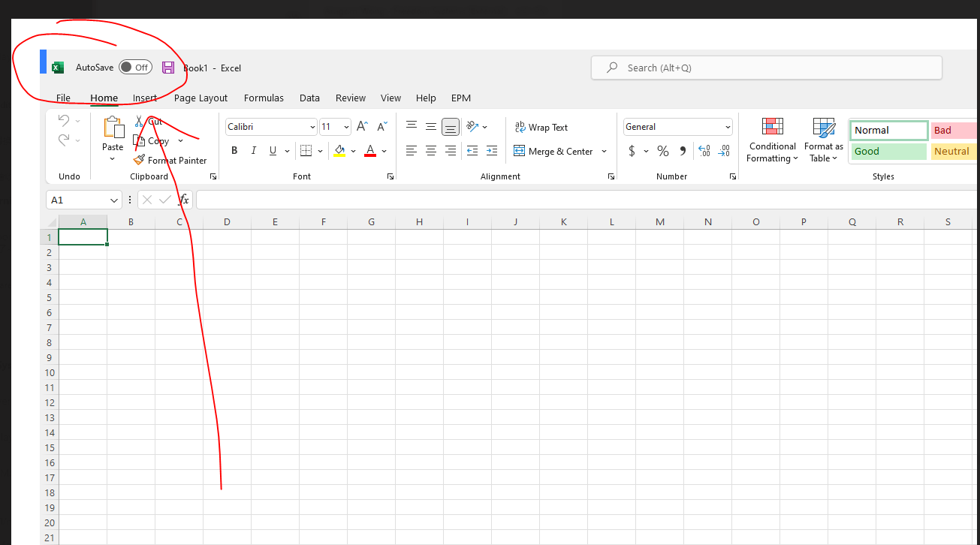Open the General number format dropdown
This screenshot has height=545, width=980.
click(x=727, y=127)
